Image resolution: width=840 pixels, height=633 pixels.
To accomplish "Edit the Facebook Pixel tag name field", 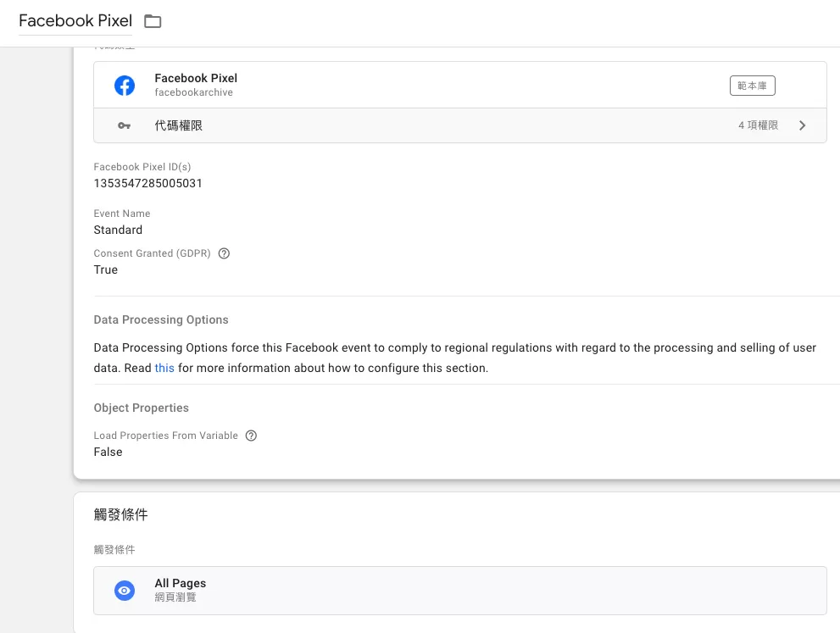I will (x=75, y=21).
